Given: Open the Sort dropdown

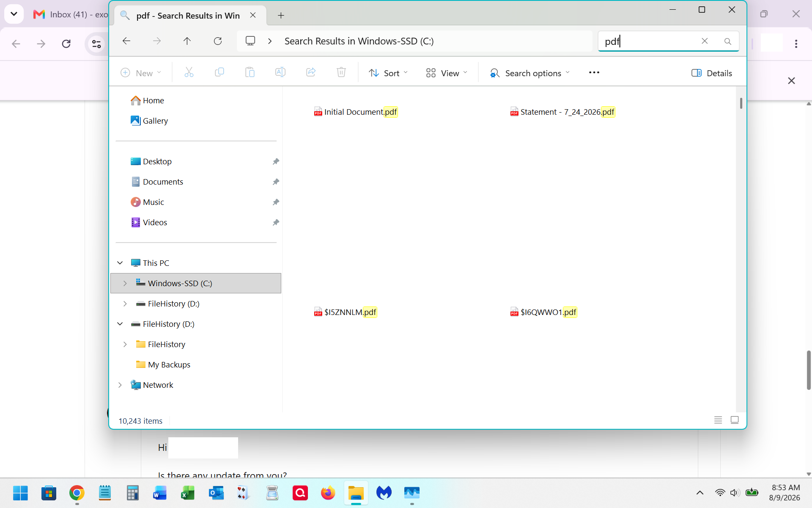Looking at the screenshot, I should (x=388, y=73).
